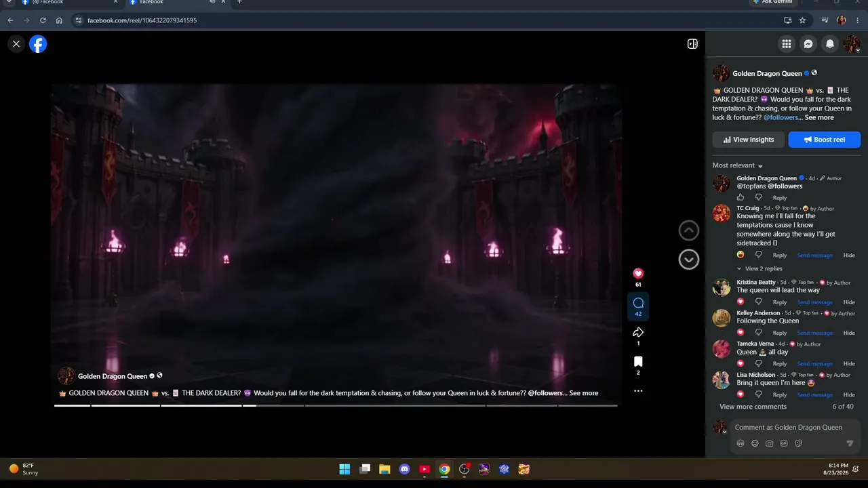The width and height of the screenshot is (868, 488).
Task: Open the Most relevant comment sort dropdown
Action: click(738, 165)
